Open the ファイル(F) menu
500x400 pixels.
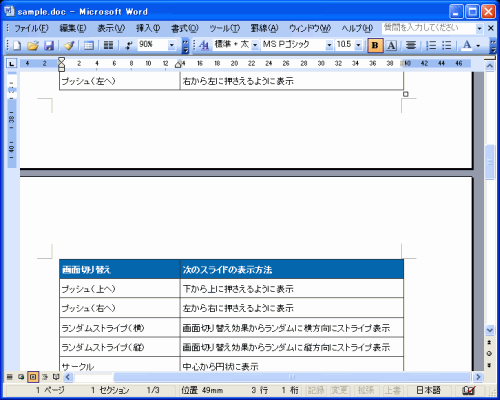31,28
